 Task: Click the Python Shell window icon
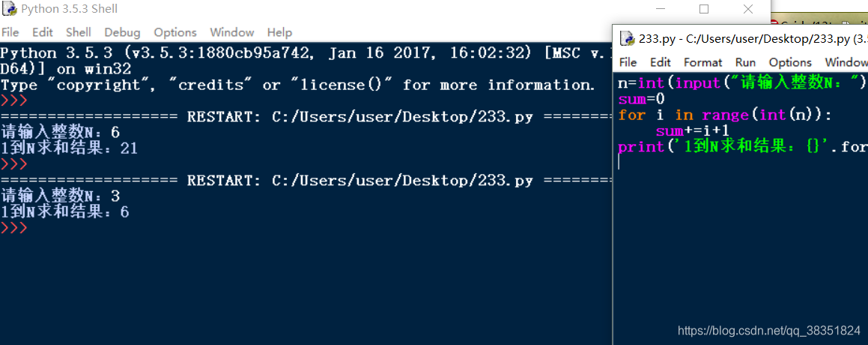pos(9,10)
